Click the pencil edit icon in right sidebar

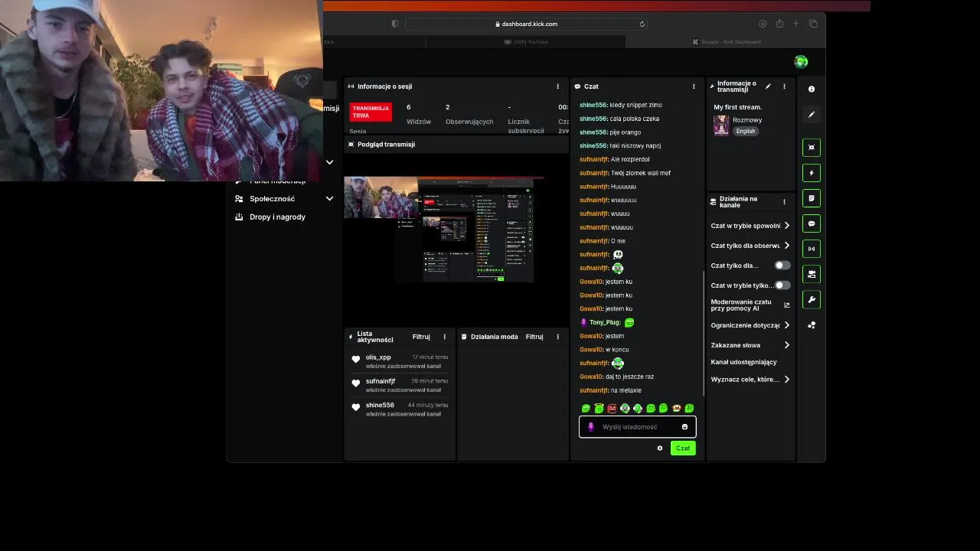coord(812,115)
